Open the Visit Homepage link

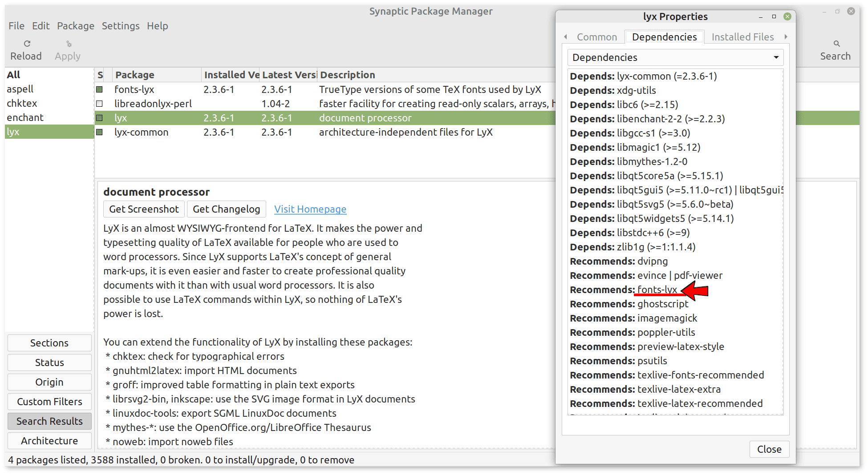310,209
